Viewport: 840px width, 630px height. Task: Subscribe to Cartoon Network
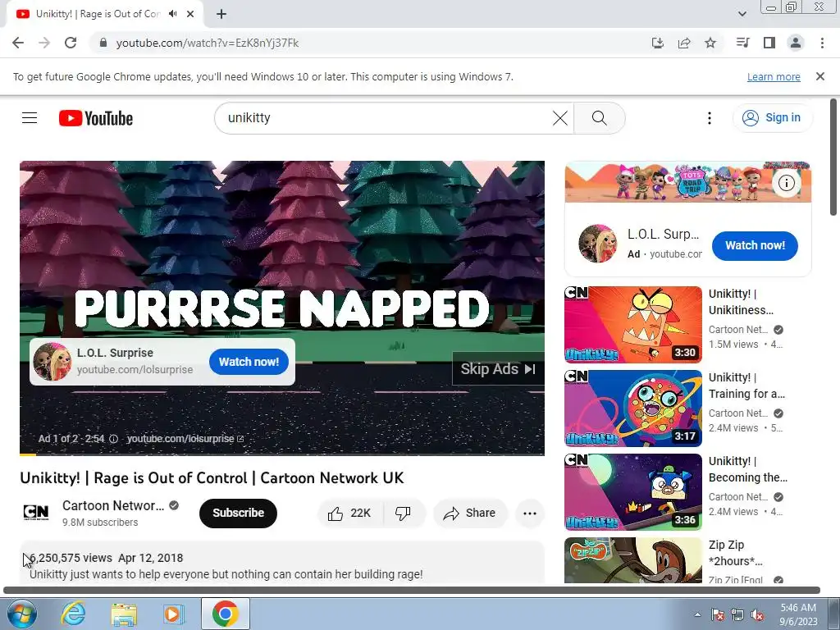pyautogui.click(x=239, y=514)
